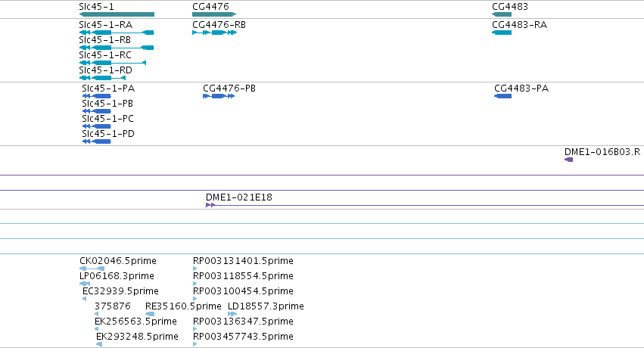Image resolution: width=644 pixels, height=348 pixels.
Task: Click the EK293248.5prime label text
Action: pos(138,337)
